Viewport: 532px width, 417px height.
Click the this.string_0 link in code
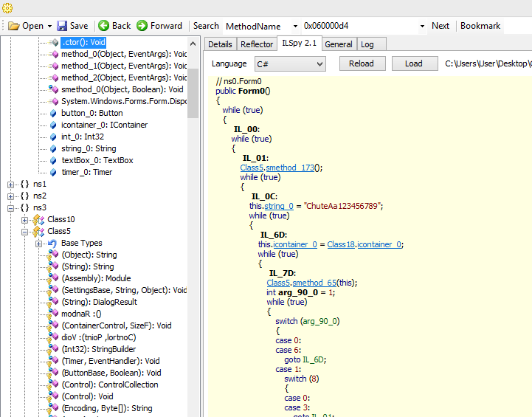coord(279,206)
